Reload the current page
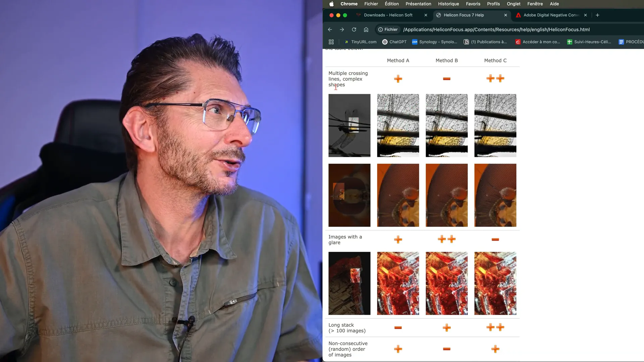Image resolution: width=644 pixels, height=362 pixels. point(354,29)
